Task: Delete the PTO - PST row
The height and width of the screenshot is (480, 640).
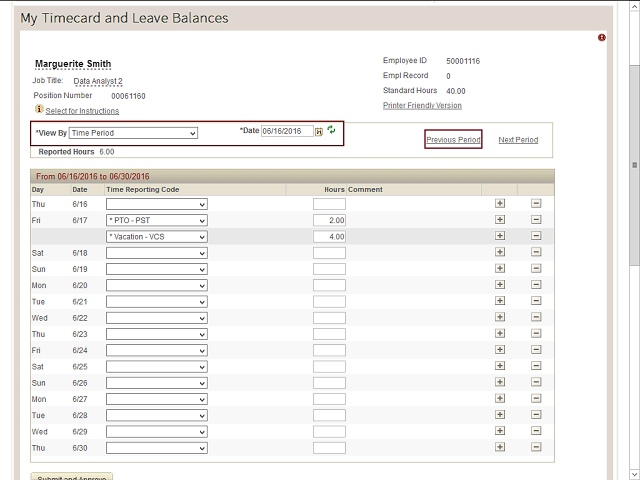Action: pyautogui.click(x=536, y=220)
